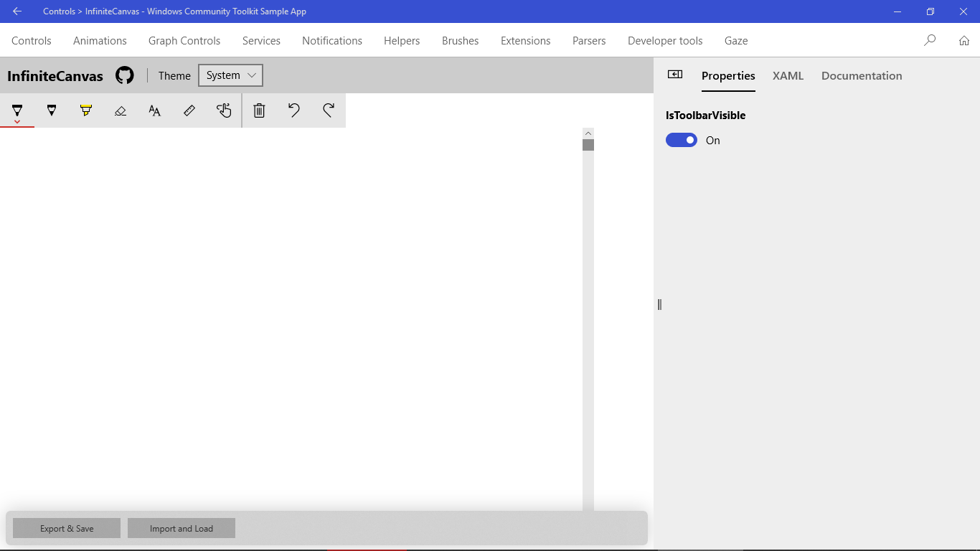Redo the last canvas action

pyautogui.click(x=329, y=110)
